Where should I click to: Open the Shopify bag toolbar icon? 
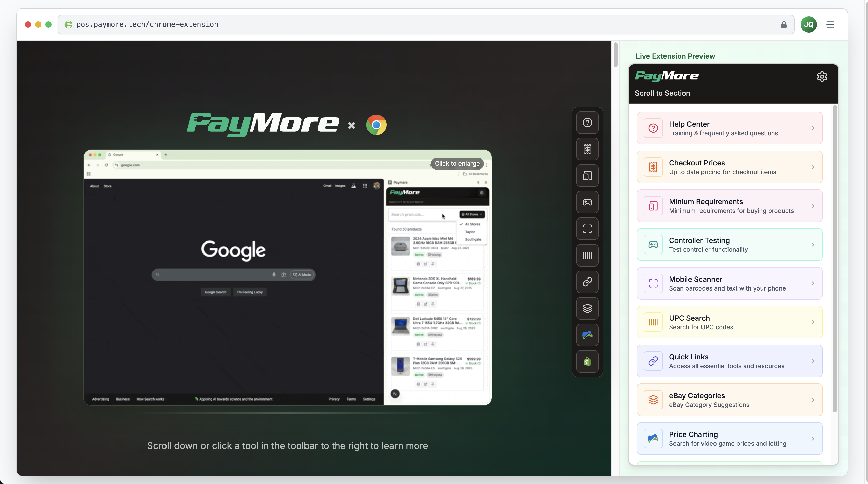click(587, 361)
